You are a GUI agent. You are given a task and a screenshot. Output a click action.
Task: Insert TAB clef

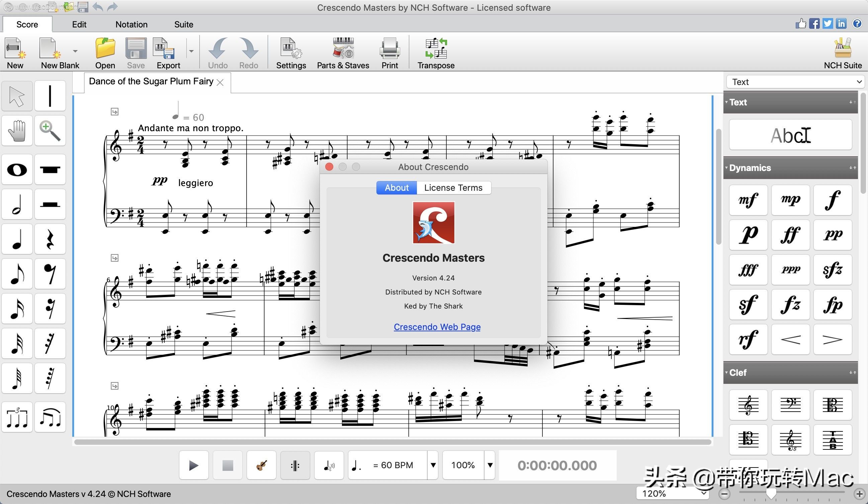click(x=833, y=440)
